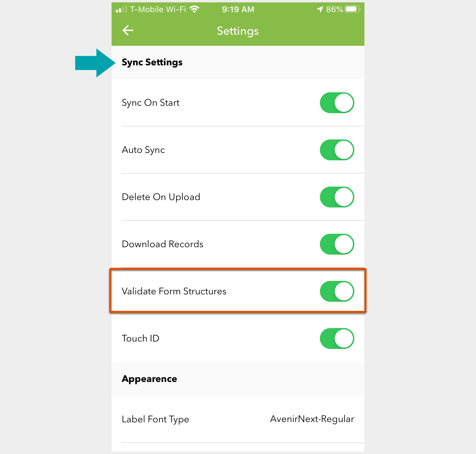Image resolution: width=476 pixels, height=454 pixels.
Task: Tap the Wi-Fi status icon
Action: tap(195, 9)
